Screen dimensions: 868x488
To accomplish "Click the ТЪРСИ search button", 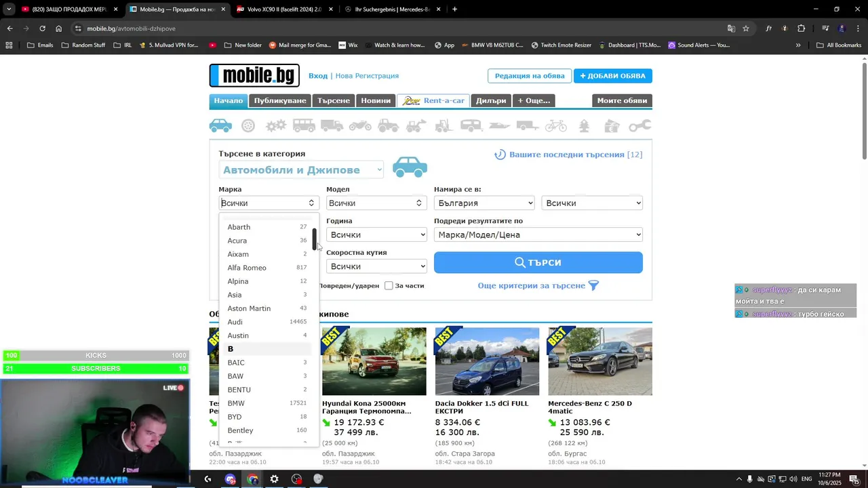I will click(x=538, y=262).
